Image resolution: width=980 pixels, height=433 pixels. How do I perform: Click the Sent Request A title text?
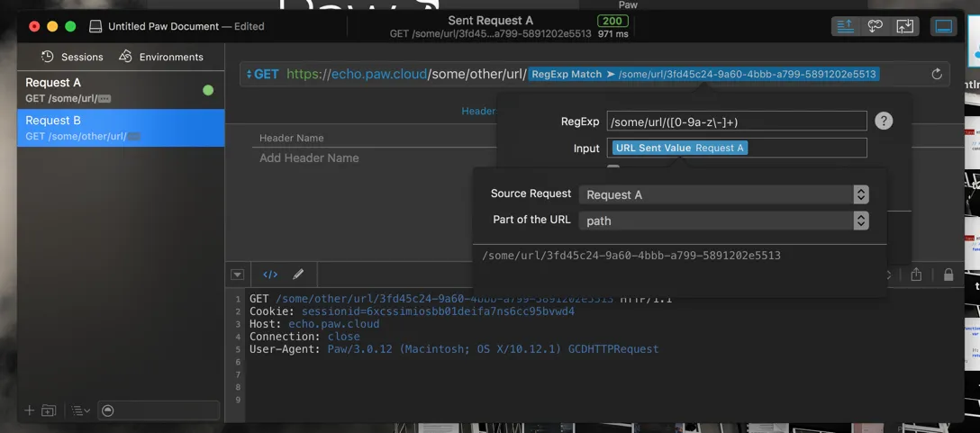click(x=490, y=21)
